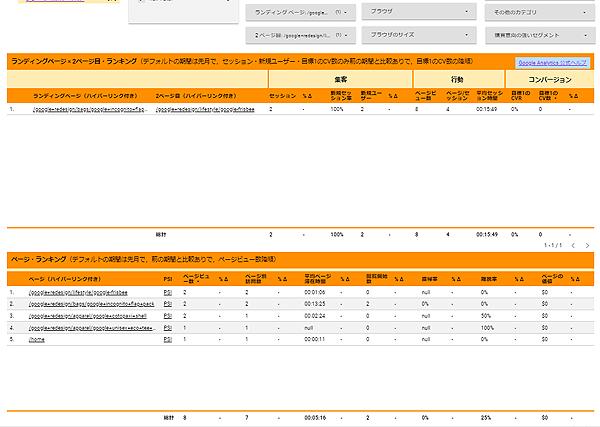Go to next page of landing page table
The image size is (600, 427).
[587, 246]
